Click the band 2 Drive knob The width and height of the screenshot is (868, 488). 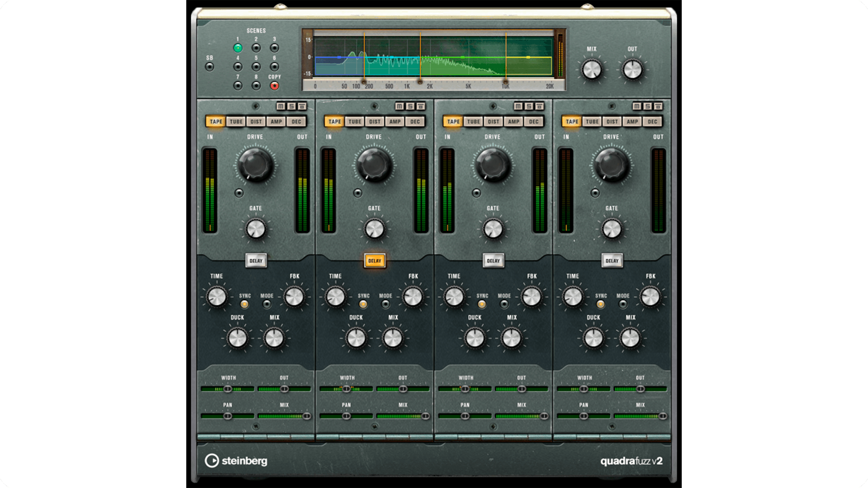[374, 164]
